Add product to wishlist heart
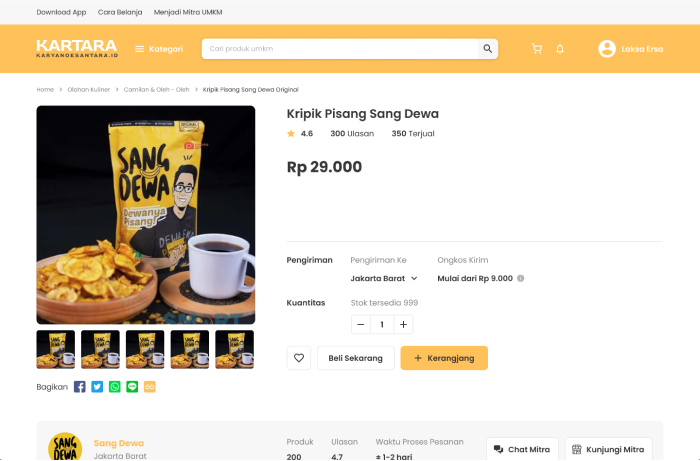The width and height of the screenshot is (700, 461). (299, 358)
